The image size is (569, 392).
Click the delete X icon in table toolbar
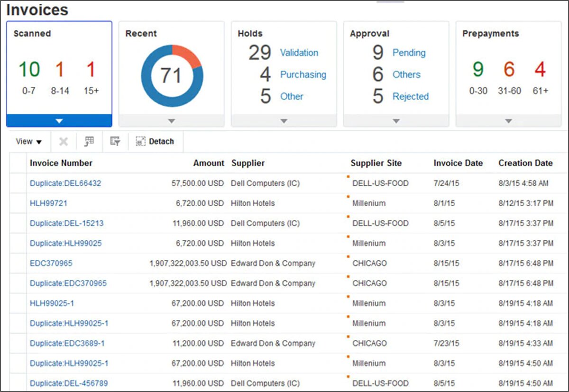point(64,141)
